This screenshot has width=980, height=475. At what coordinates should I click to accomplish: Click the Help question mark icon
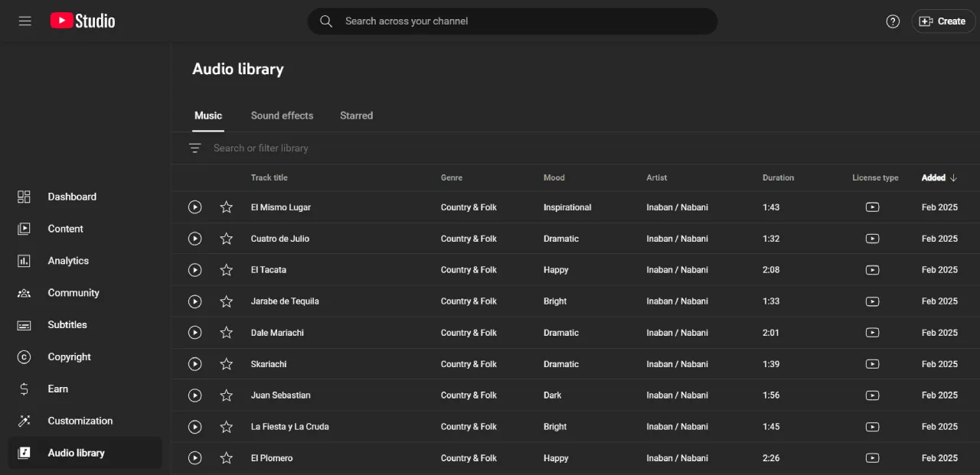(893, 21)
